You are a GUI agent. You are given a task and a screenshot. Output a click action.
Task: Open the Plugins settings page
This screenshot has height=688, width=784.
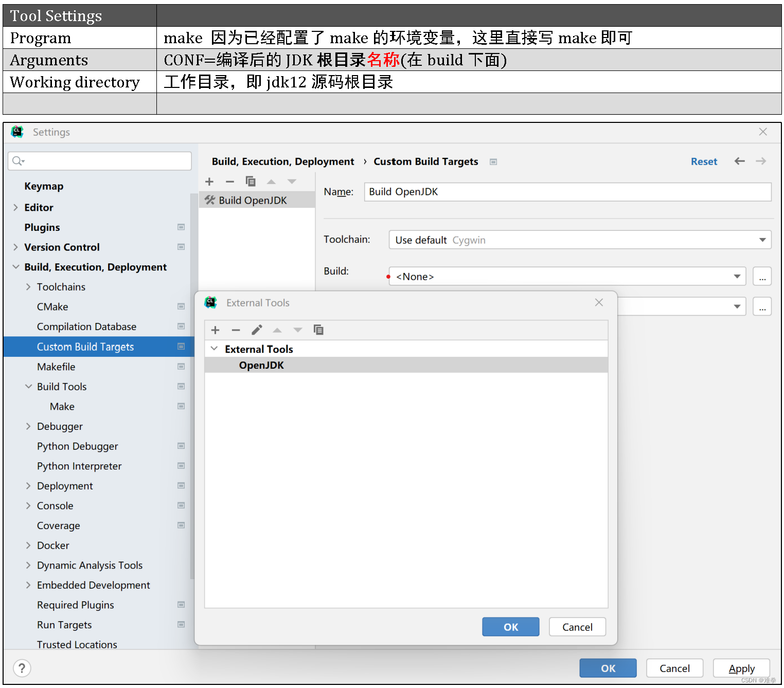(x=42, y=227)
